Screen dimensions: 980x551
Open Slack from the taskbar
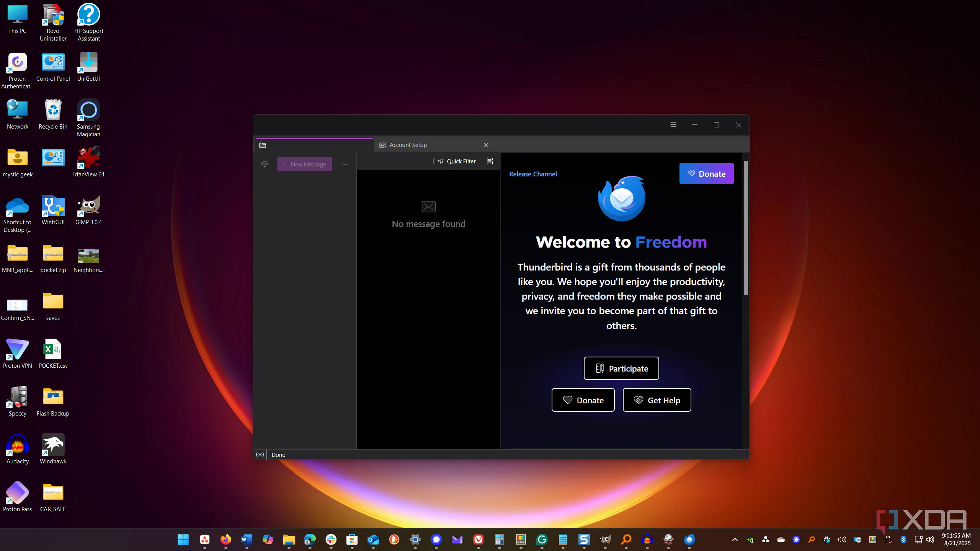(331, 540)
